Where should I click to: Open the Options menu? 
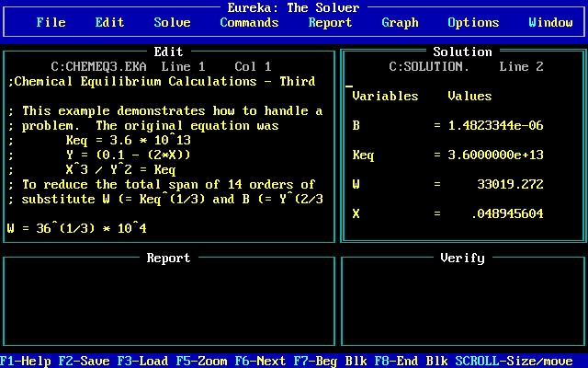(x=474, y=22)
